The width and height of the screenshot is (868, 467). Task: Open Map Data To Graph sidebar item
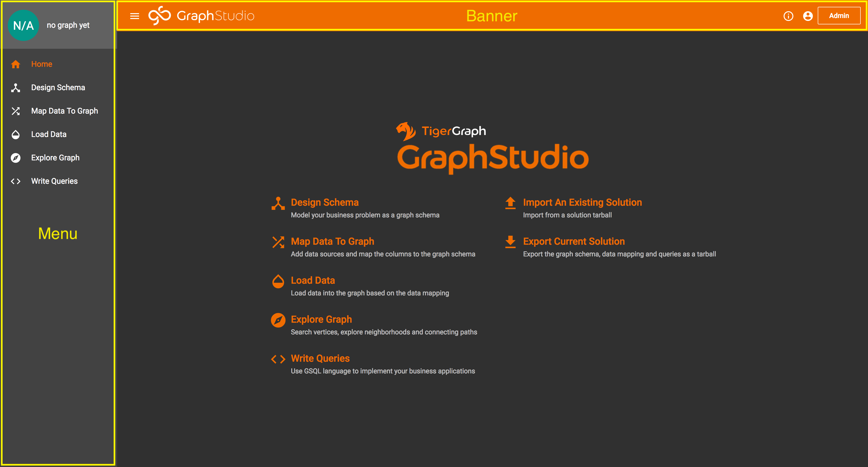(64, 111)
